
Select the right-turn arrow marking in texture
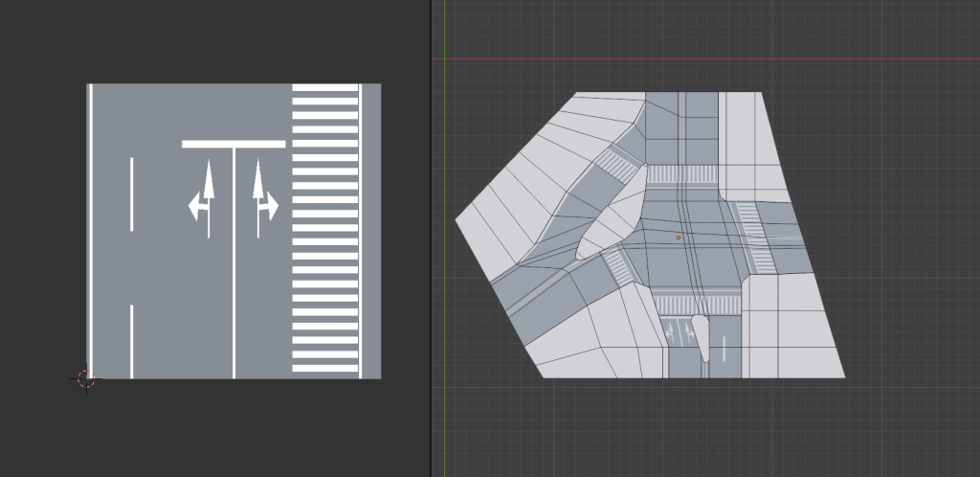(265, 199)
